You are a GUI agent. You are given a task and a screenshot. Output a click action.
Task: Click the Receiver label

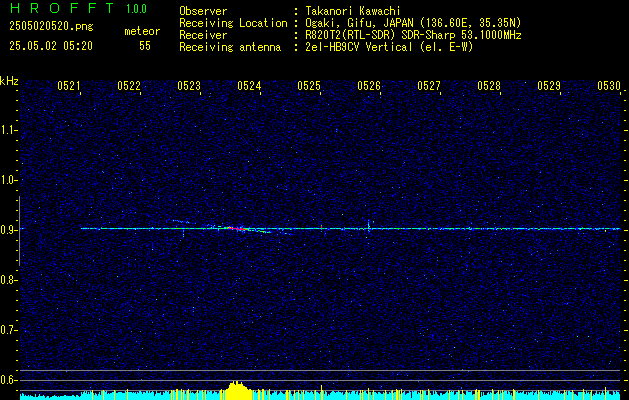click(203, 35)
